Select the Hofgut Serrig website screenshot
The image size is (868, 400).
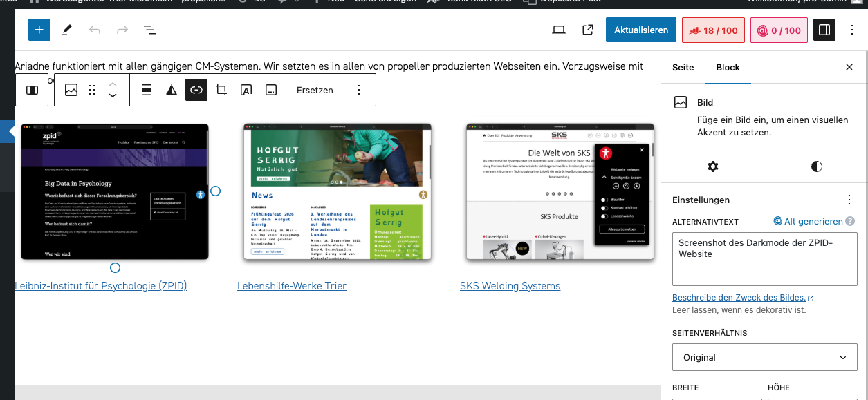pos(338,192)
